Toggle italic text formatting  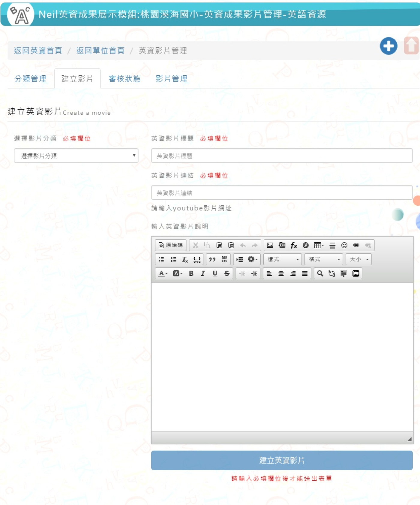pyautogui.click(x=203, y=274)
